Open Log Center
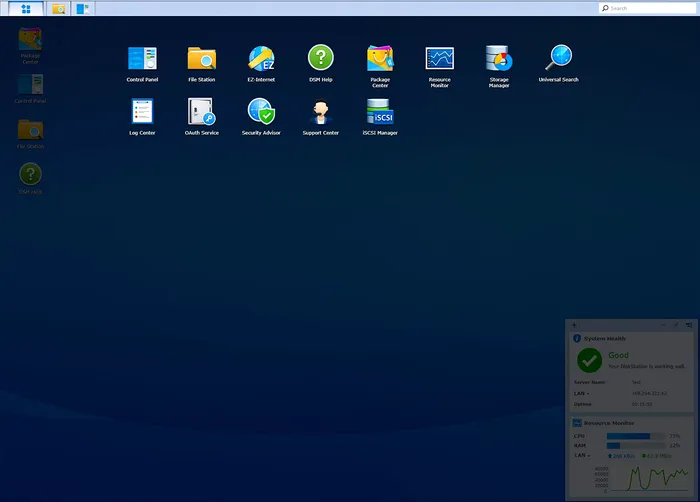The width and height of the screenshot is (700, 502). click(x=142, y=117)
